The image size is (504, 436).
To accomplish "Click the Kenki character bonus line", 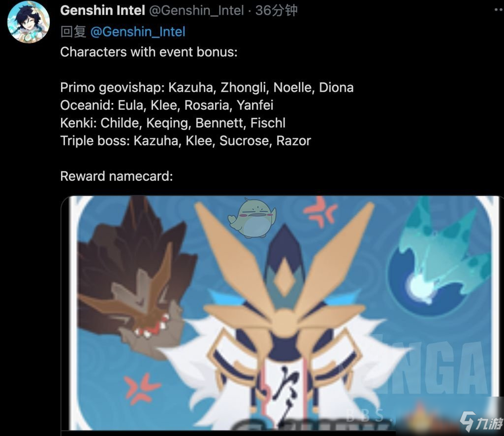I will coord(173,123).
